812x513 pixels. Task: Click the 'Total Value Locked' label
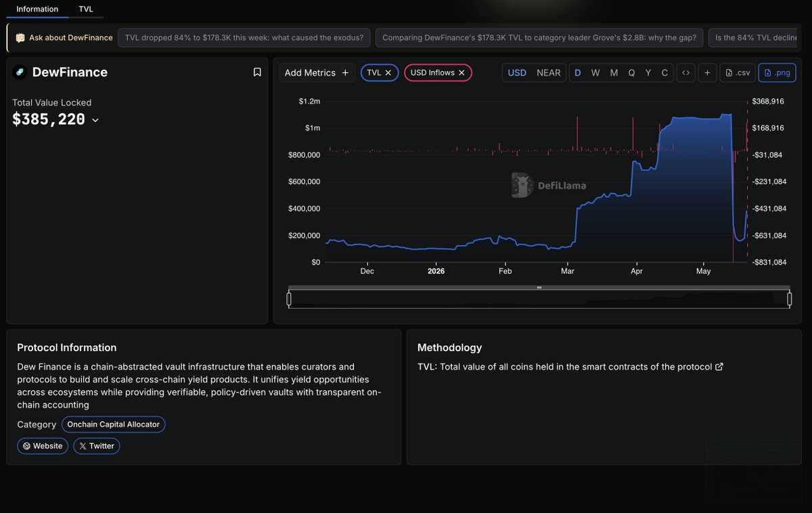51,103
